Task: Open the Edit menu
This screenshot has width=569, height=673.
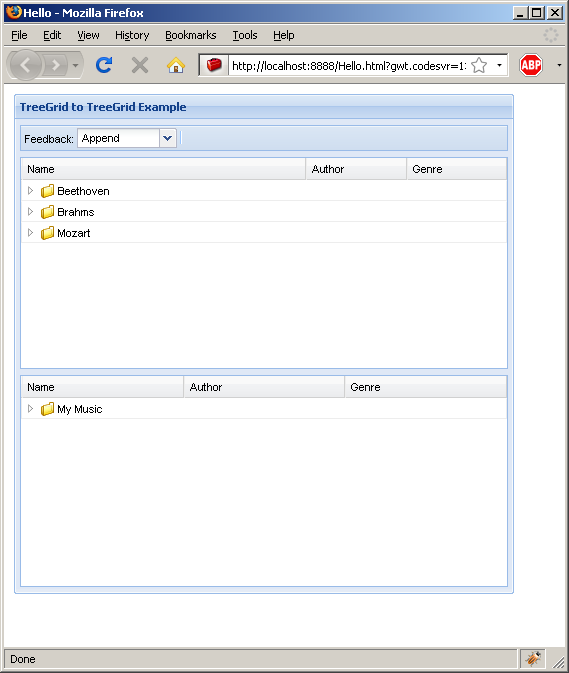Action: (52, 35)
